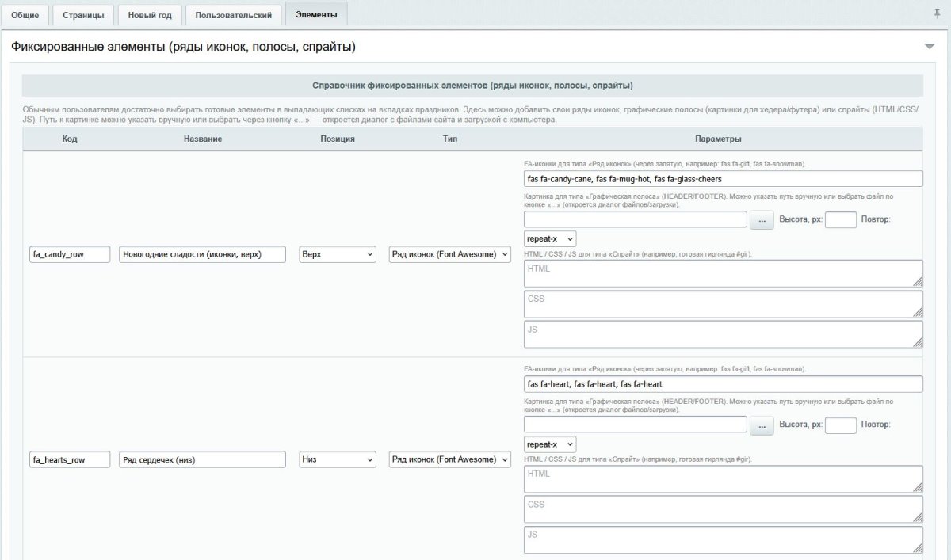Open the Новый год tab
The height and width of the screenshot is (560, 951).
(x=150, y=15)
